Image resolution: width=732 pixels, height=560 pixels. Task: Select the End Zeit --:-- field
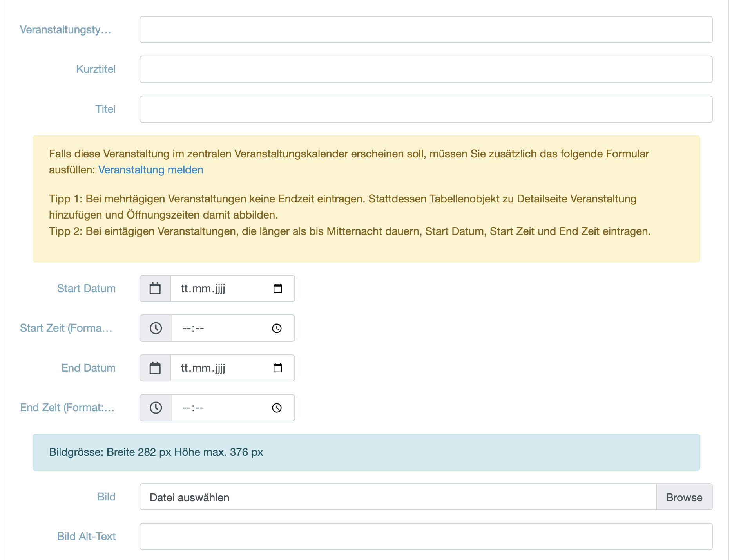tap(233, 408)
